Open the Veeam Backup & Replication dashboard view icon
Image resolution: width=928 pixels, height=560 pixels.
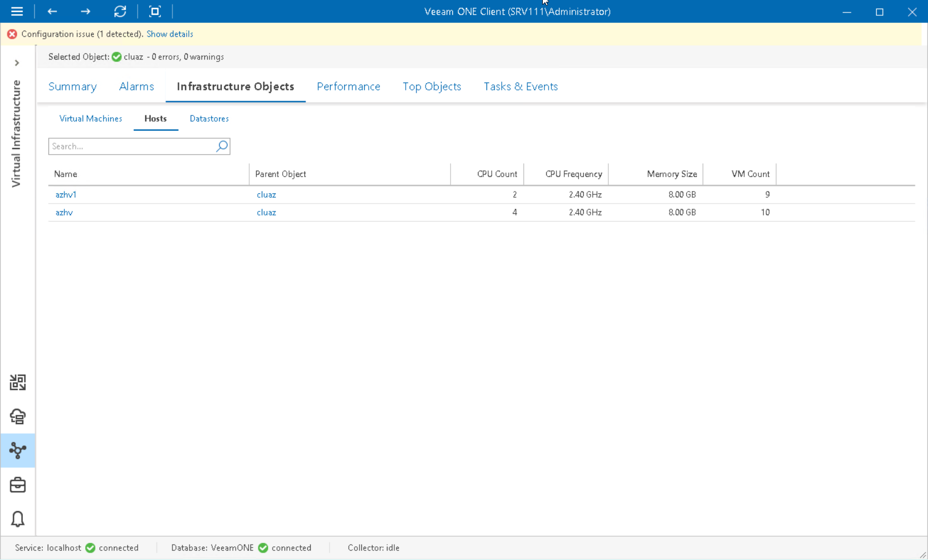(18, 382)
